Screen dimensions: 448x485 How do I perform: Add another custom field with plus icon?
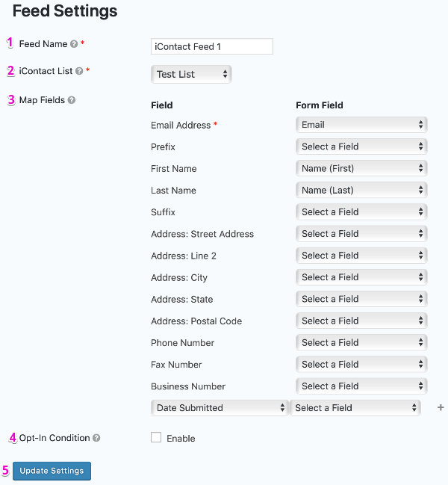tap(441, 408)
